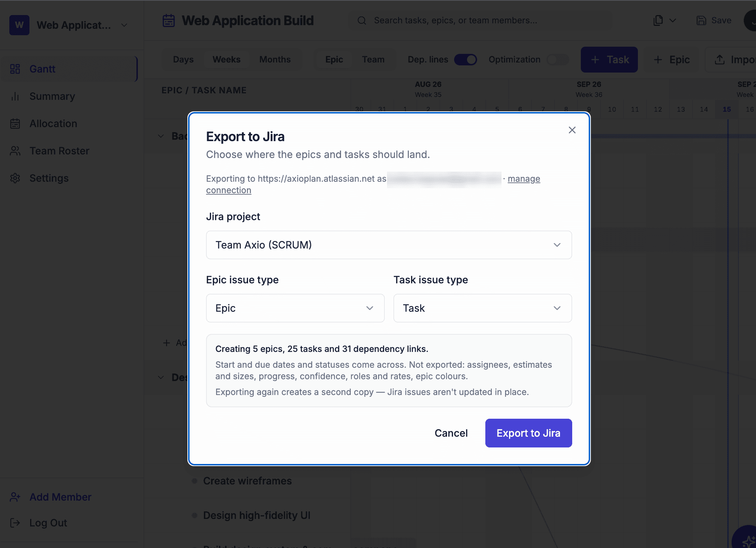The height and width of the screenshot is (548, 756).
Task: Select the Design high-fidelity UI task
Action: click(257, 515)
